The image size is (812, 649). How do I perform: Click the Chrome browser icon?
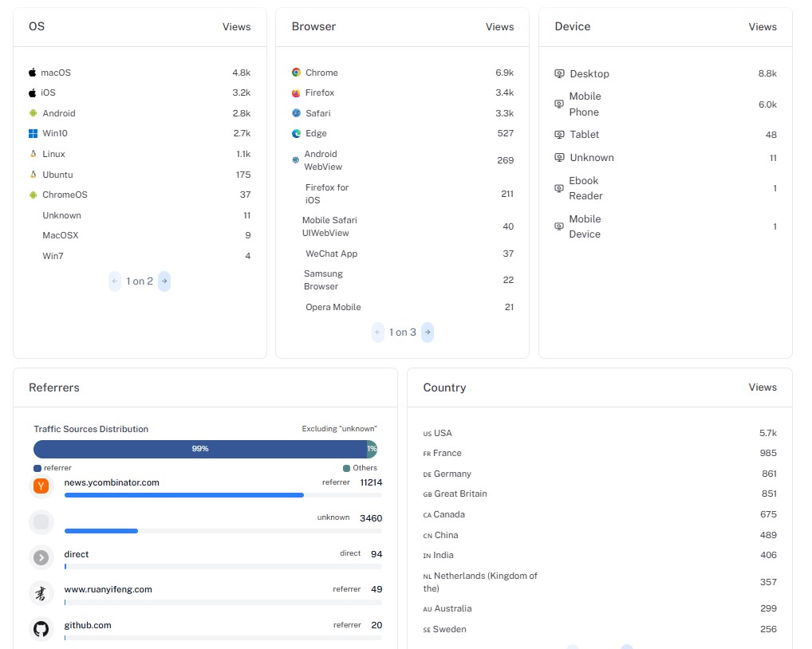tap(297, 73)
